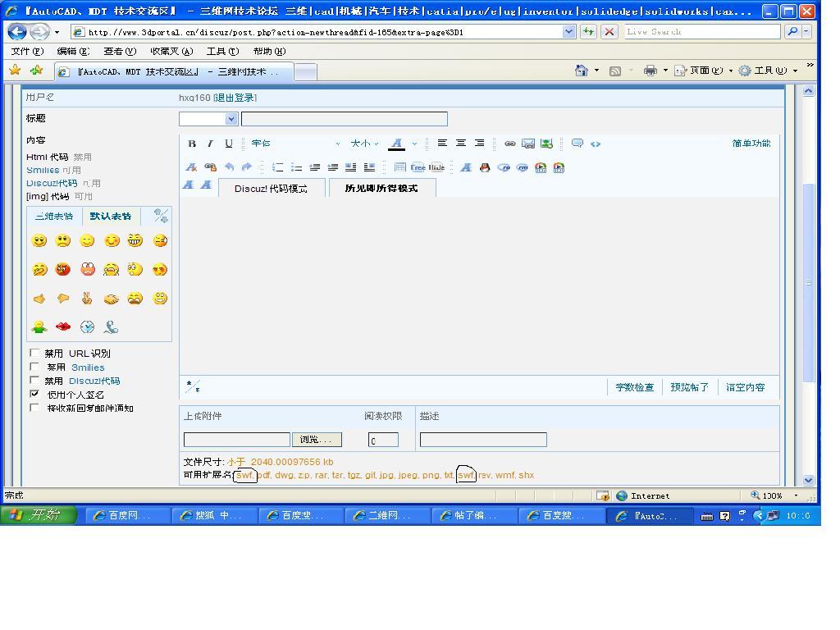Screen dimensions: 840x630
Task: Redo the last edit
Action: point(247,167)
